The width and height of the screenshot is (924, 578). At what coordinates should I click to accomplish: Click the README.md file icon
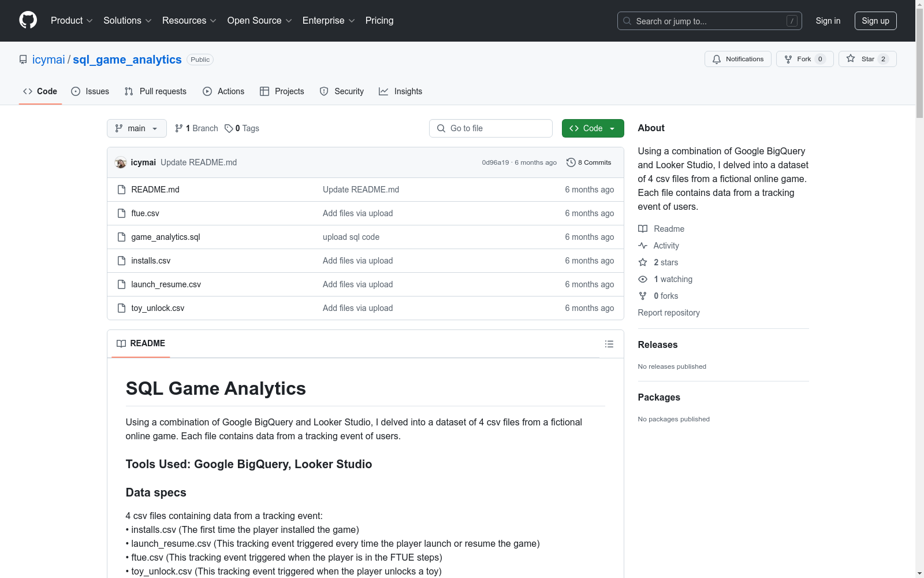tap(121, 190)
